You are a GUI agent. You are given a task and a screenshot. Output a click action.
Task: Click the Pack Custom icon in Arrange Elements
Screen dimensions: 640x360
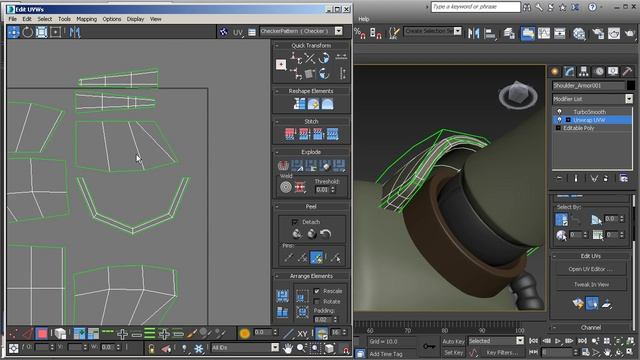point(282,296)
